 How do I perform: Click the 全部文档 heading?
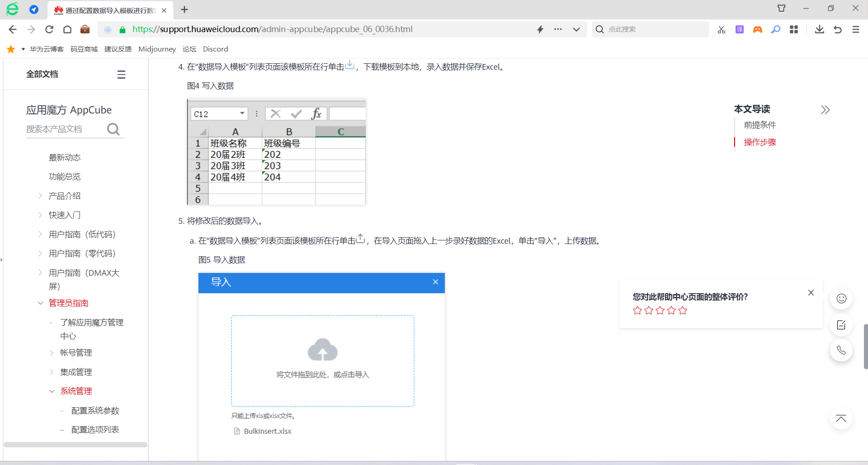(x=42, y=74)
